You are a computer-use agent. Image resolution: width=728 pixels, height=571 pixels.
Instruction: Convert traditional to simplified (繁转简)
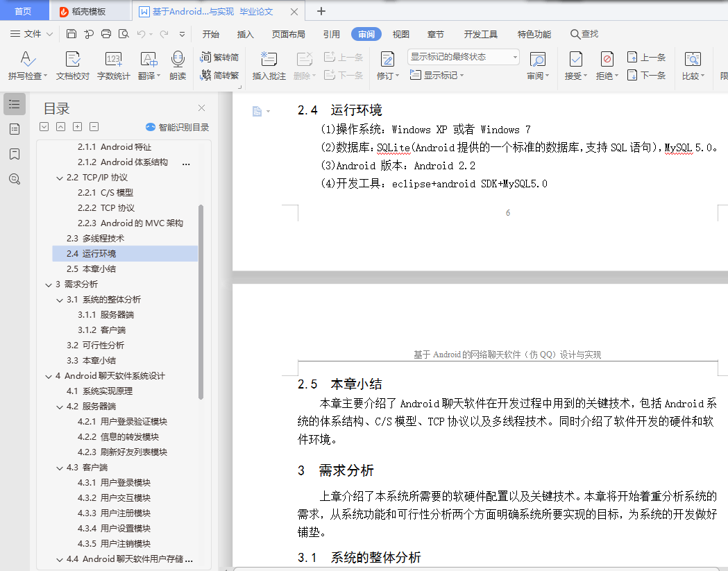pos(219,57)
